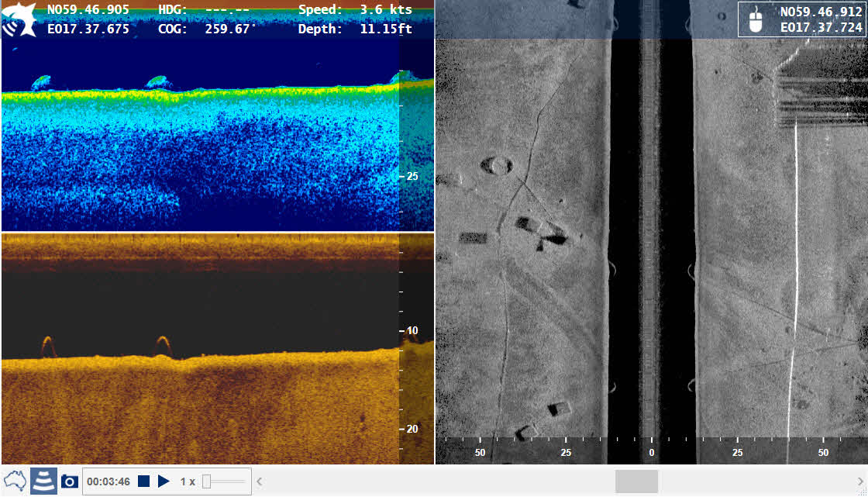The height and width of the screenshot is (497, 868).
Task: Click the mouse cursor position icon
Action: pyautogui.click(x=756, y=20)
